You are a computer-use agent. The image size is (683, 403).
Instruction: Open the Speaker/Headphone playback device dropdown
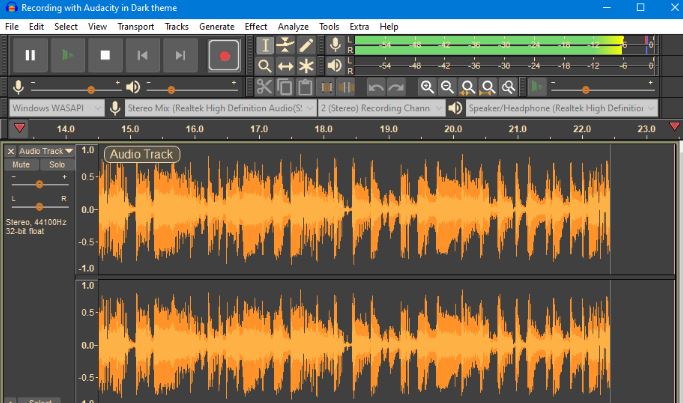pos(561,108)
